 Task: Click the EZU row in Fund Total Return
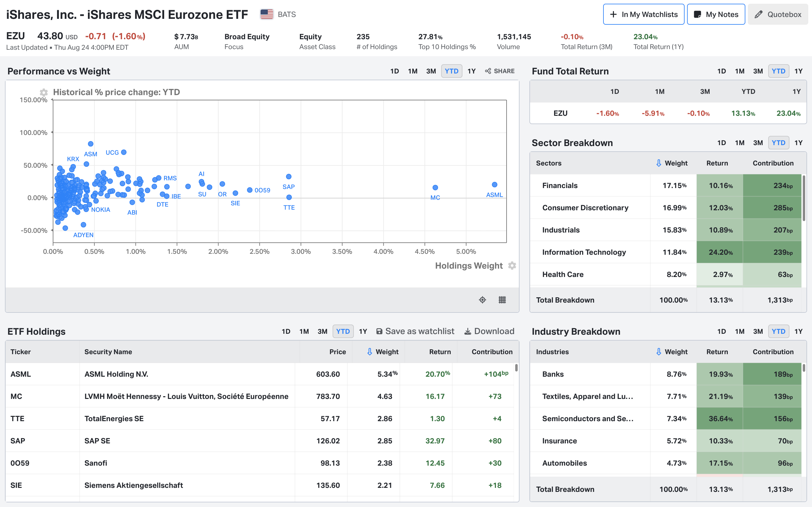click(668, 113)
